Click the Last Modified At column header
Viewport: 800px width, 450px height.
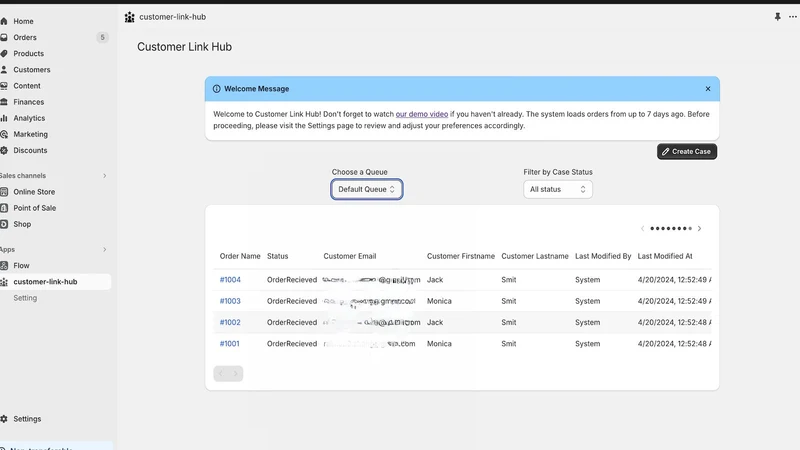pyautogui.click(x=665, y=256)
